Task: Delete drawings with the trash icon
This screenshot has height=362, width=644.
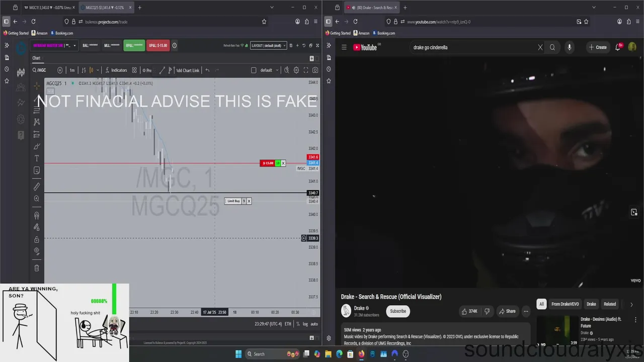Action: pyautogui.click(x=37, y=268)
